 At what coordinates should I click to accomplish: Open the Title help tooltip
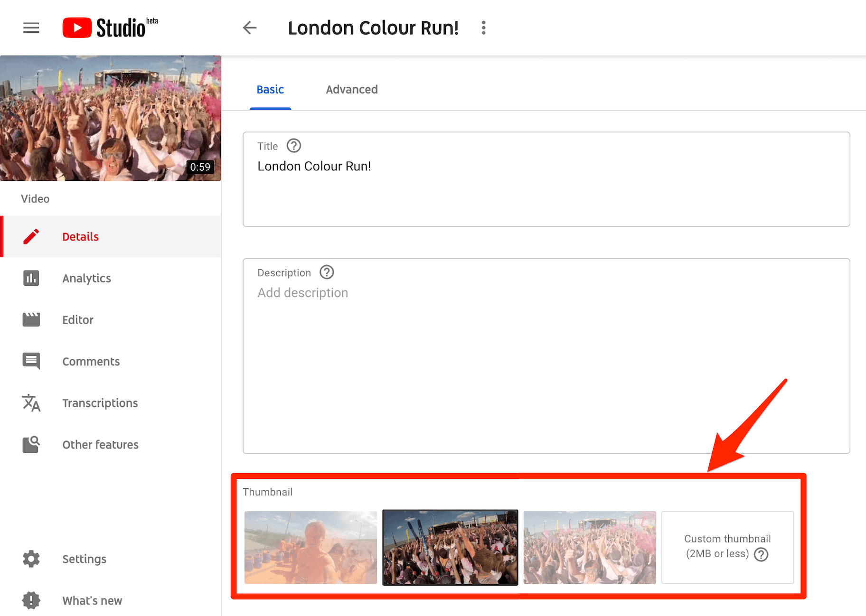(x=294, y=146)
